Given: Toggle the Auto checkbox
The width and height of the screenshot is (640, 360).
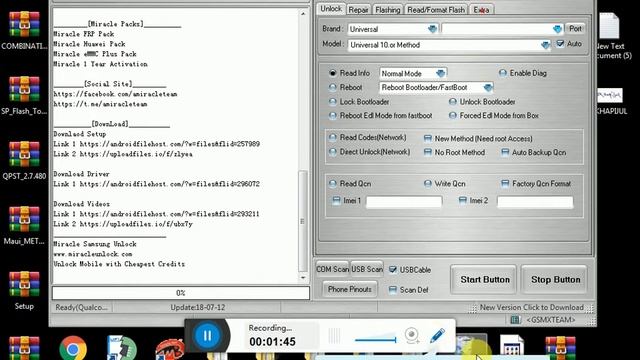Looking at the screenshot, I should coord(560,44).
